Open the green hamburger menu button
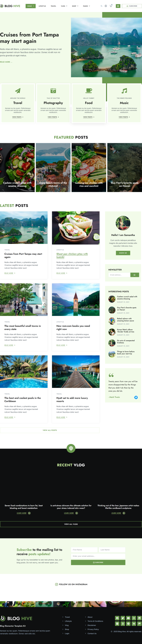This screenshot has height=644, width=142. pos(118,6)
